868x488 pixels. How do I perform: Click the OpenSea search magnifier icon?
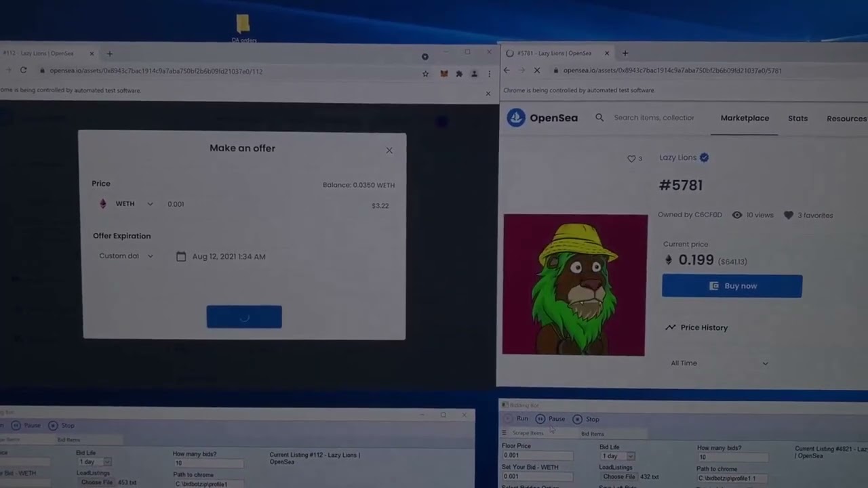[x=599, y=118]
